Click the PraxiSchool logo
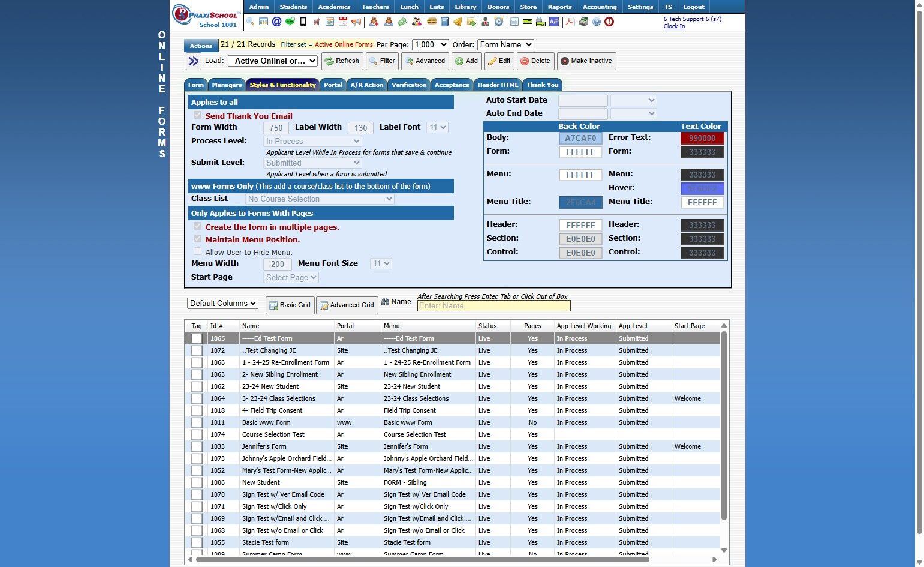924x567 pixels. (x=207, y=15)
